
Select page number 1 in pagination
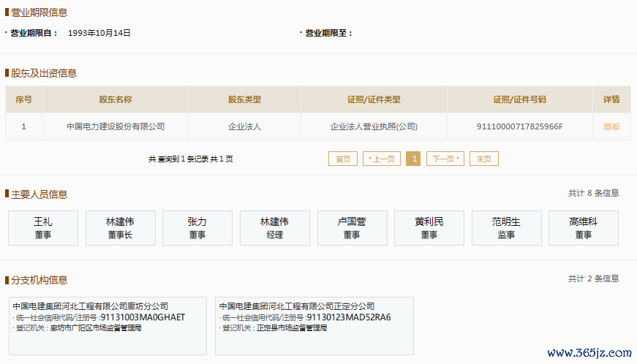(x=413, y=159)
